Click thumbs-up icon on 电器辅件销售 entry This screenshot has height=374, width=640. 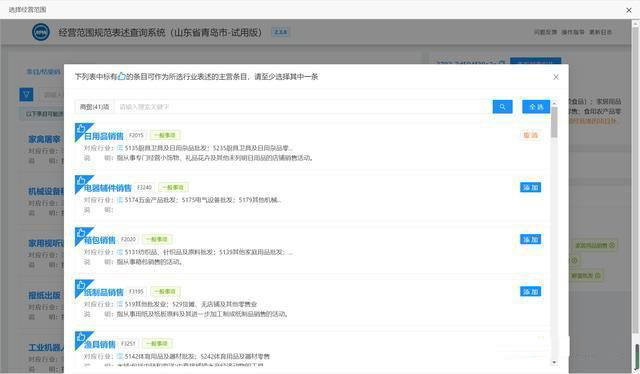[x=81, y=180]
